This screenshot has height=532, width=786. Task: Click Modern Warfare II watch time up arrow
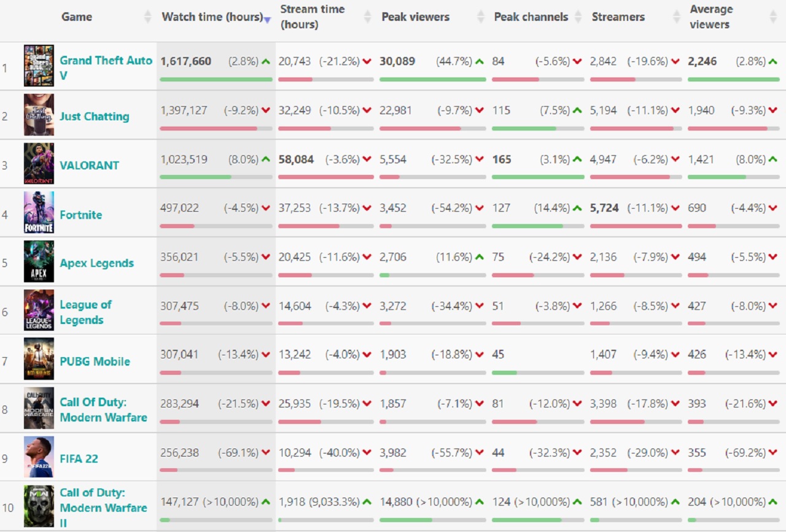point(266,501)
